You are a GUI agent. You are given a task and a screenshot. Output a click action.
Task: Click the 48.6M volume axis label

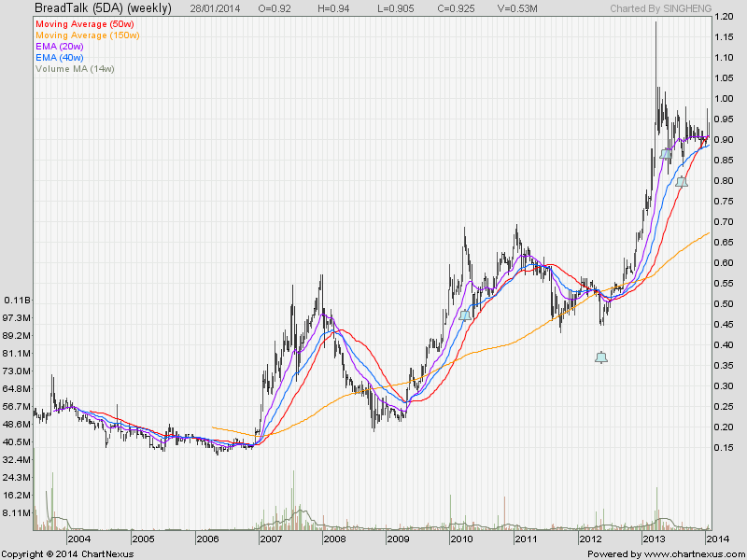tap(17, 424)
